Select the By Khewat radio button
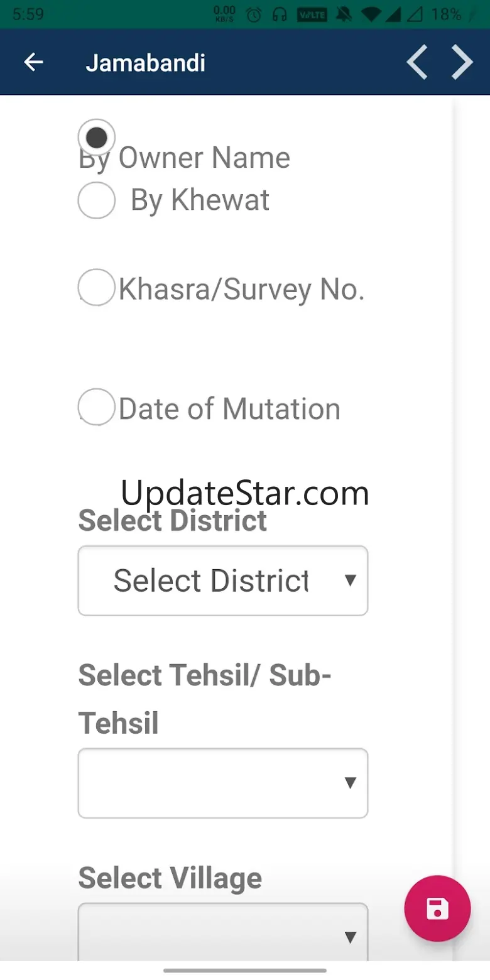490x980 pixels. point(96,200)
